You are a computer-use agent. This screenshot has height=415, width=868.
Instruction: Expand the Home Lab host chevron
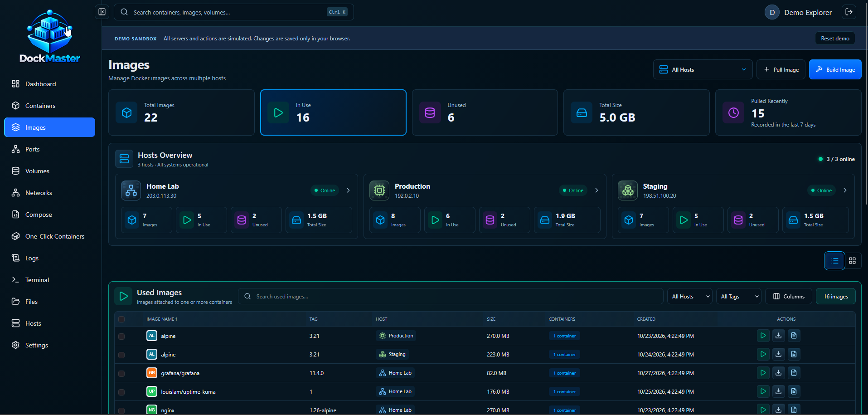348,190
